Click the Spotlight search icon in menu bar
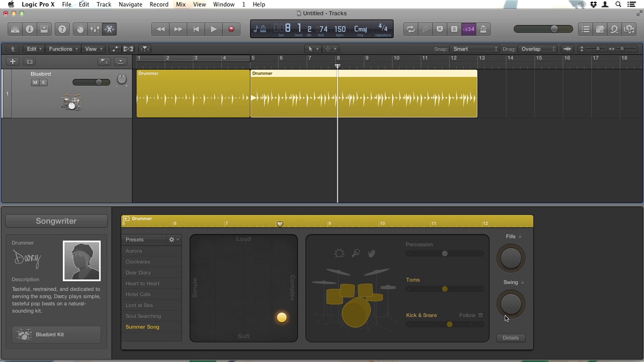The height and width of the screenshot is (362, 644). tap(618, 5)
